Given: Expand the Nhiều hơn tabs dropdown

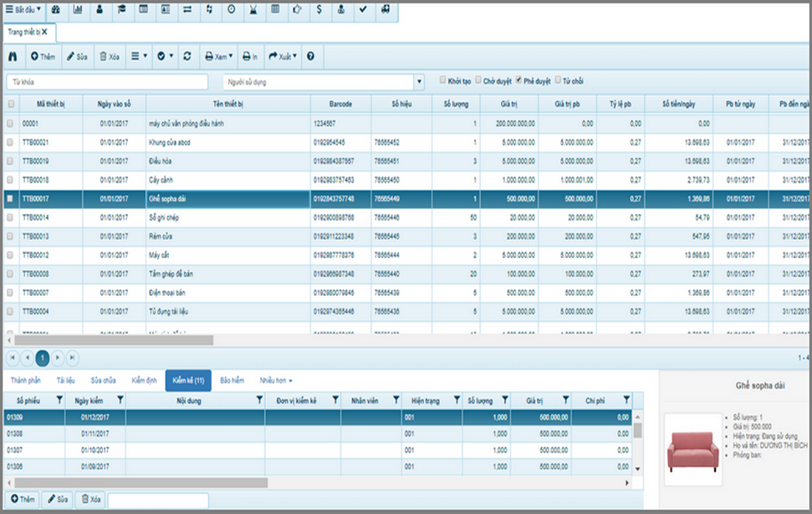Looking at the screenshot, I should tap(276, 380).
